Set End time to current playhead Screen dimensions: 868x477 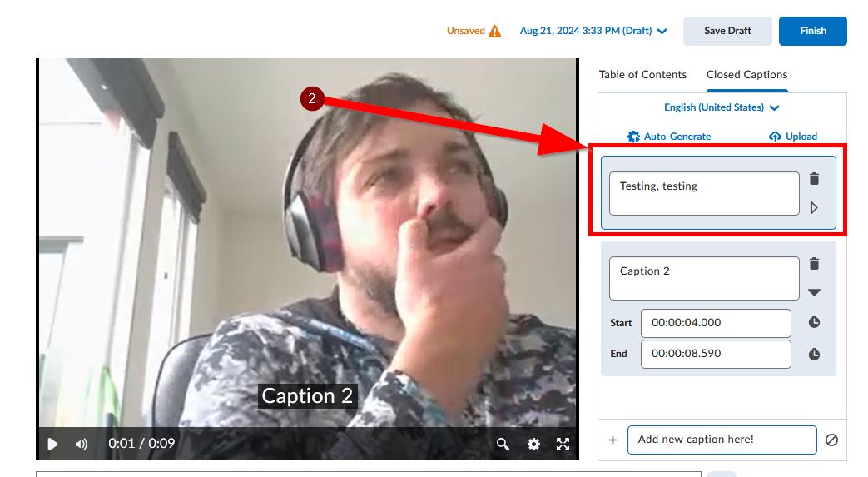tap(814, 354)
